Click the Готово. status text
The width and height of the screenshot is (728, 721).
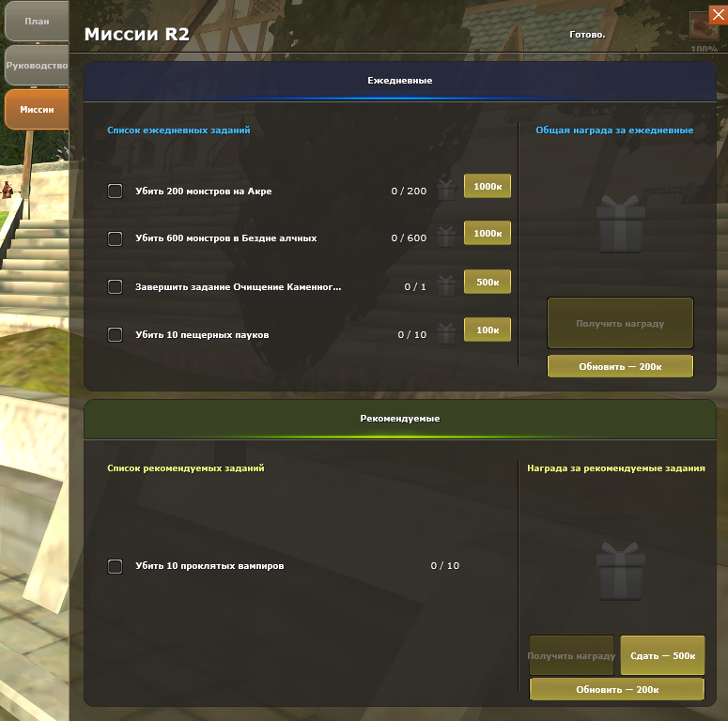click(x=587, y=35)
